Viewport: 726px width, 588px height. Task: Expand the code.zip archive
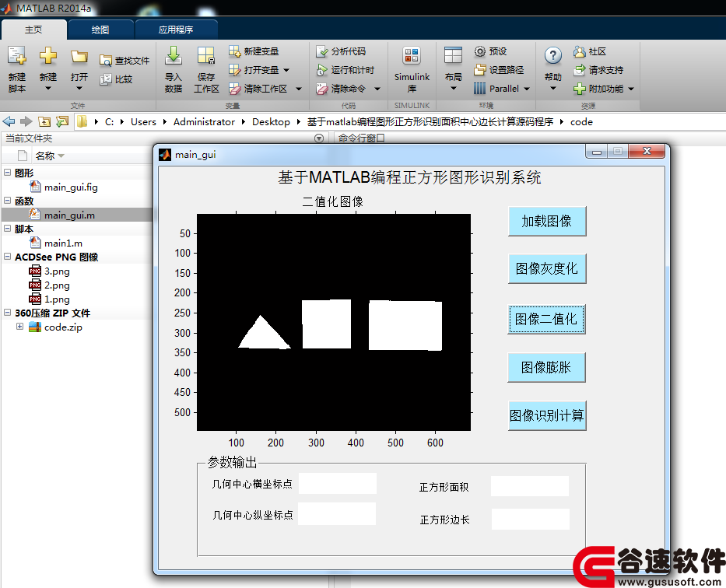[x=19, y=327]
